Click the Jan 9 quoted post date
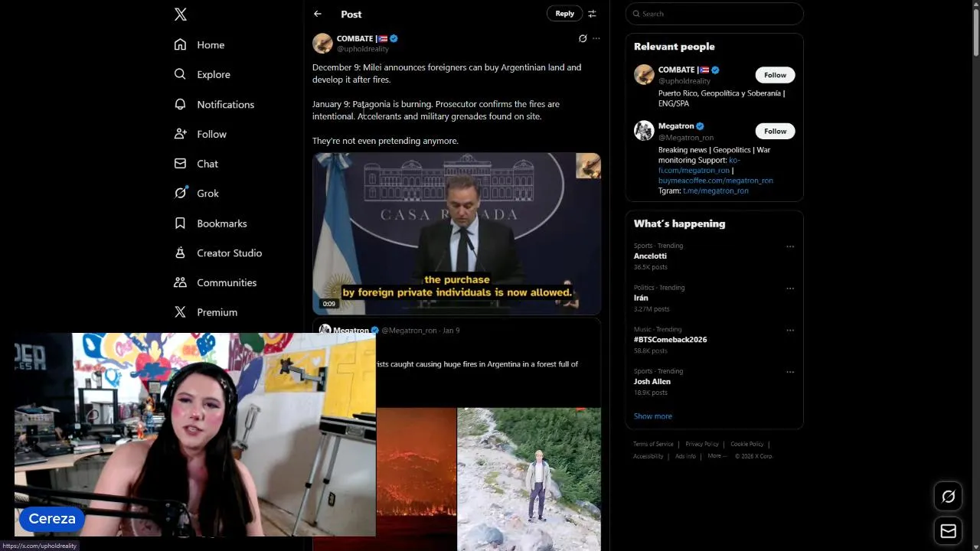Viewport: 980px width, 551px height. click(x=451, y=331)
